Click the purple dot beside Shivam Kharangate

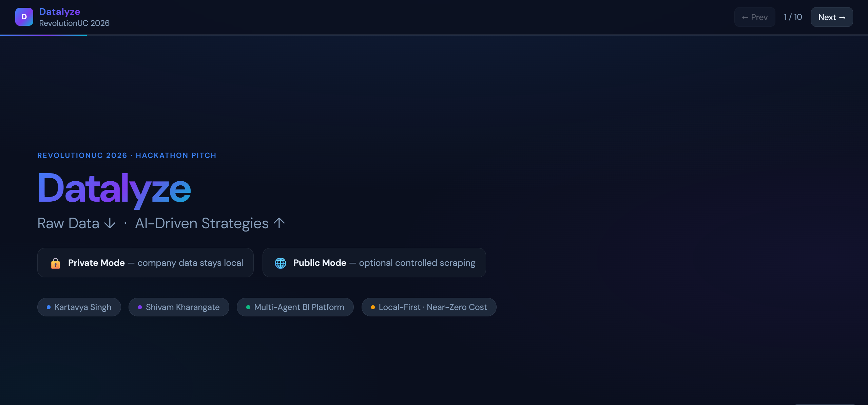pyautogui.click(x=140, y=307)
